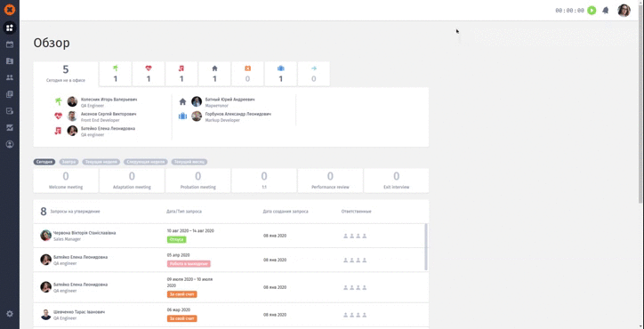The width and height of the screenshot is (644, 329).
Task: Select the 'Текущая неделя' period filter
Action: (x=101, y=162)
